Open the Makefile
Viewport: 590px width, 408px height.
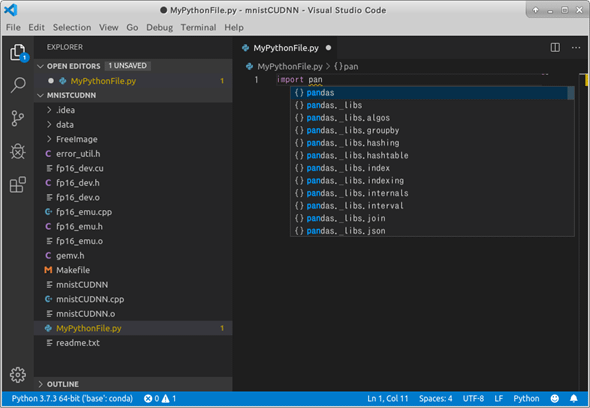133,270
